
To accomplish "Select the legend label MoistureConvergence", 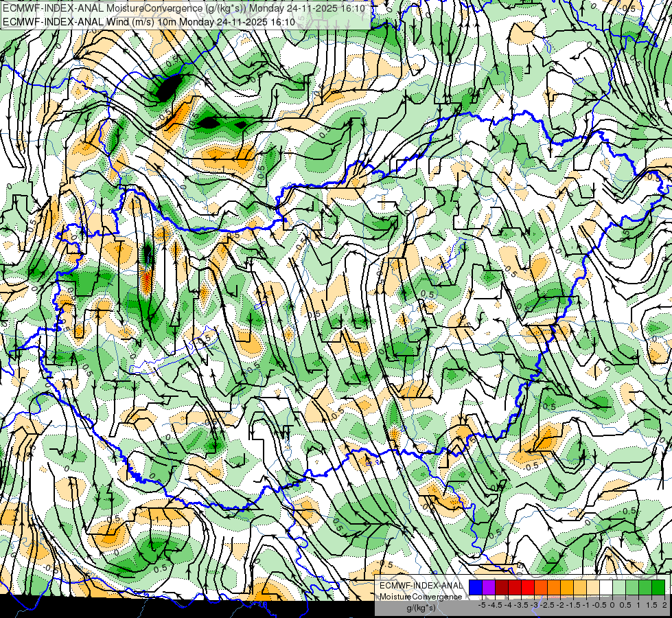I will pyautogui.click(x=421, y=597).
